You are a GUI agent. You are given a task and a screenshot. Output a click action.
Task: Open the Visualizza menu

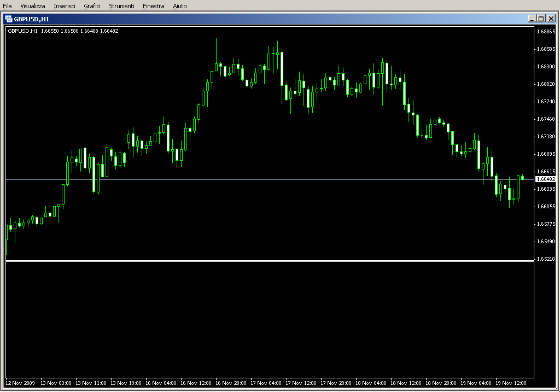point(32,6)
